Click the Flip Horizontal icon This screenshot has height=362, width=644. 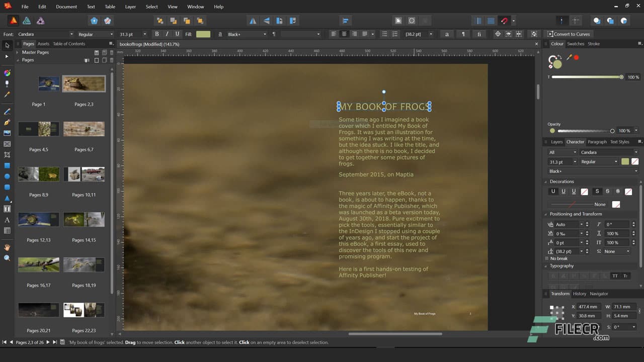tap(253, 21)
